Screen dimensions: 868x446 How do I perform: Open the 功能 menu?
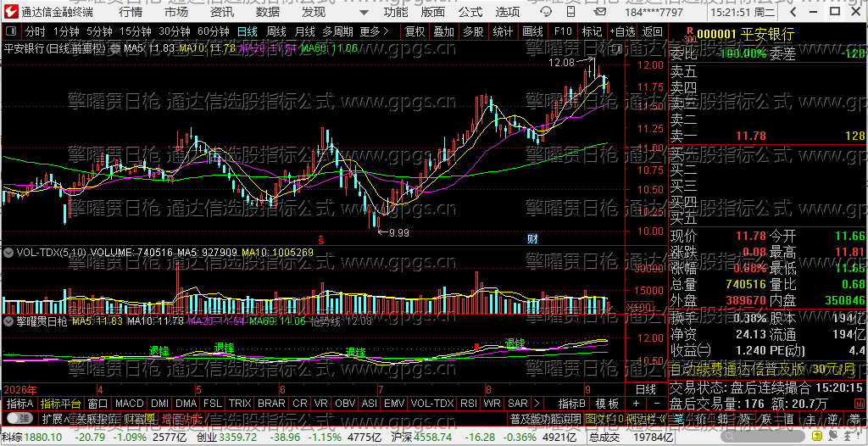click(x=395, y=12)
